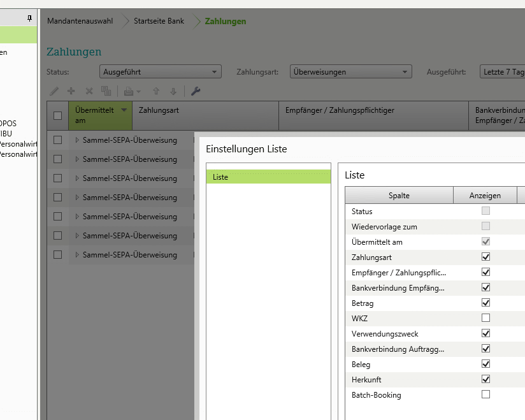Click the X delete icon in the toolbar

(x=89, y=91)
